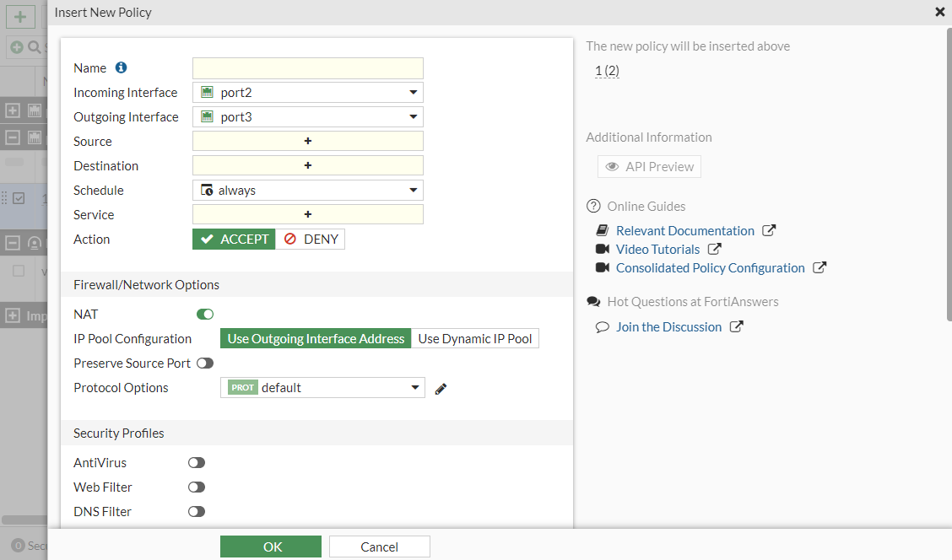Set Action to DENY
Image resolution: width=952 pixels, height=560 pixels.
coord(311,240)
